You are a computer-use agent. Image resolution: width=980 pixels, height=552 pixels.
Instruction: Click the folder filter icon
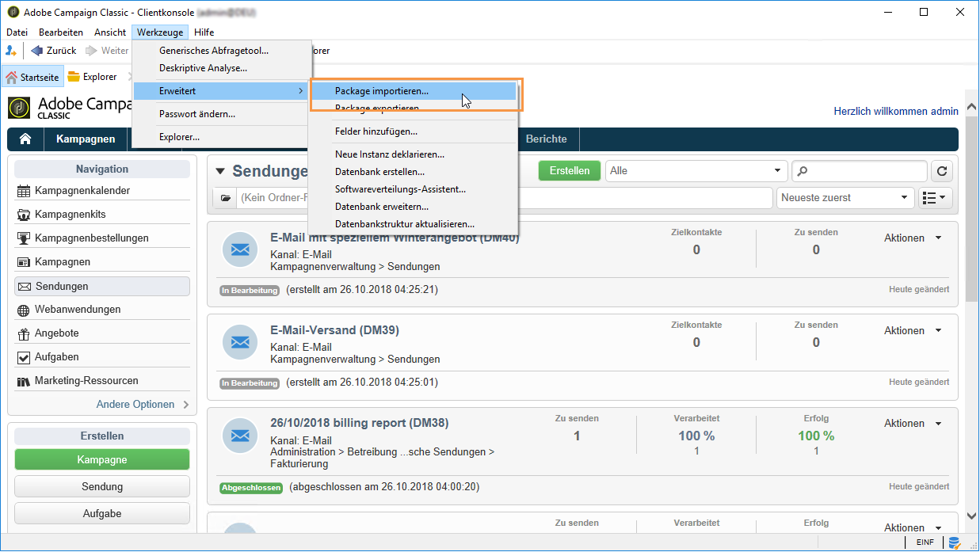click(226, 198)
